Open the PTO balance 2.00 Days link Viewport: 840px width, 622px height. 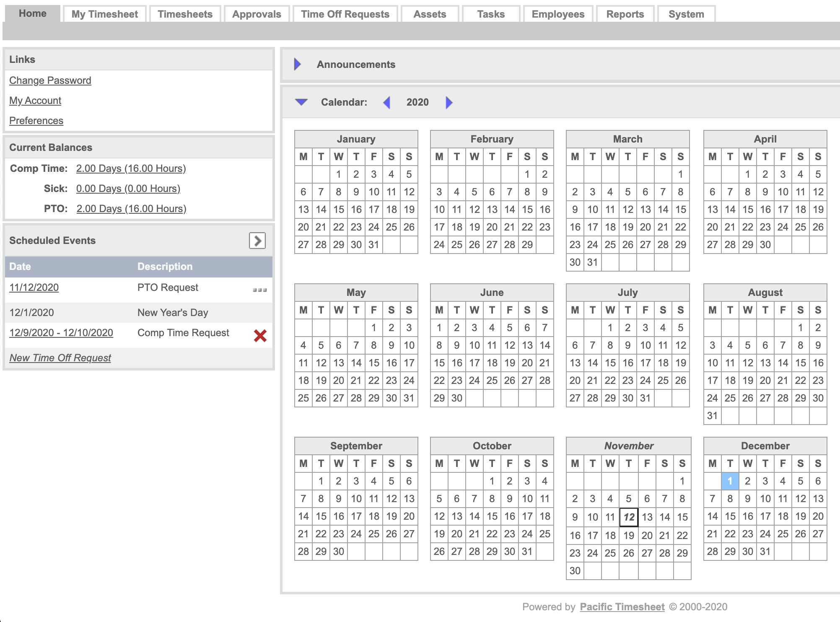pos(131,209)
